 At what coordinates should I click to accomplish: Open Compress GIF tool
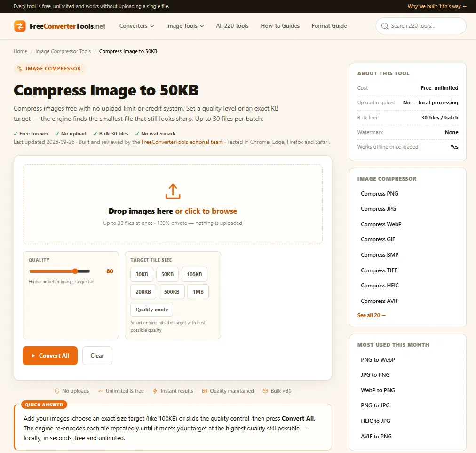pos(378,239)
